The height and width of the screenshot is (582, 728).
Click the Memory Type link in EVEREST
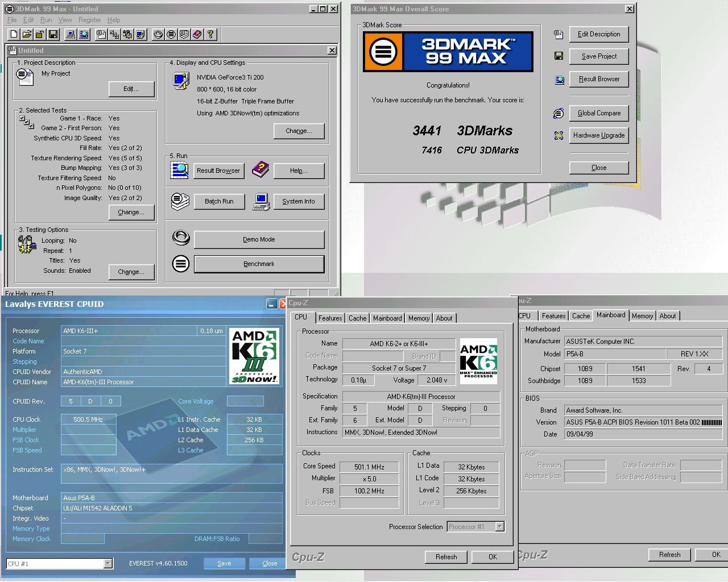coord(31,529)
